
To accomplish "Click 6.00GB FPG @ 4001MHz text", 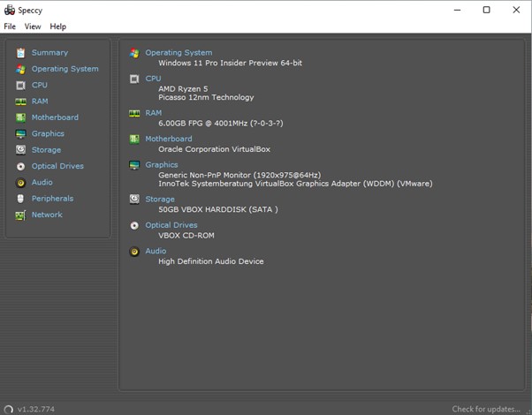I will (x=221, y=124).
